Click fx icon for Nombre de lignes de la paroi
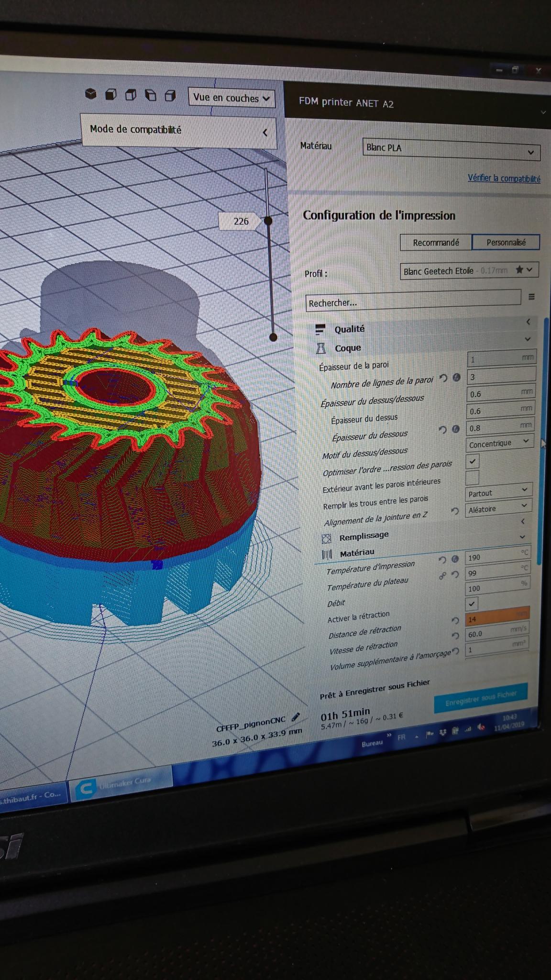551x980 pixels. tap(456, 378)
